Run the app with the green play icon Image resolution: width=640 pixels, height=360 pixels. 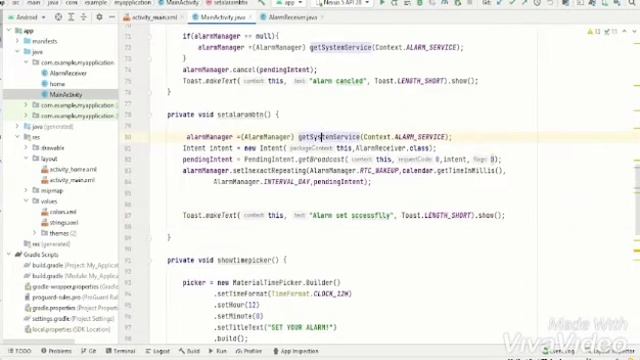tap(382, 2)
